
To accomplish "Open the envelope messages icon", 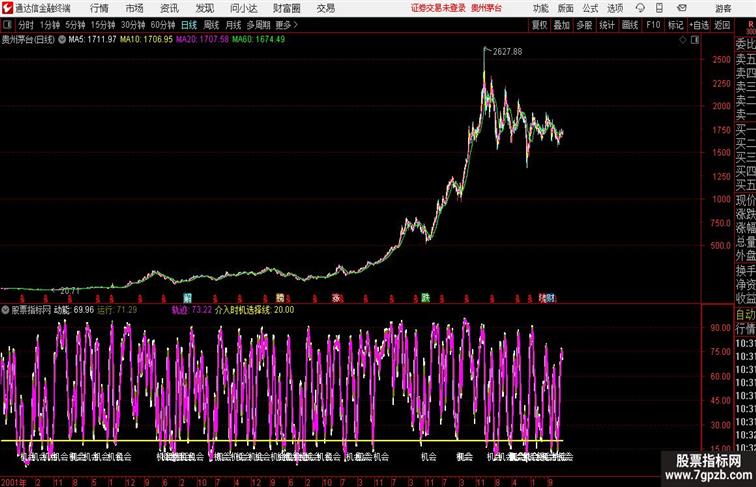I will tap(681, 8).
